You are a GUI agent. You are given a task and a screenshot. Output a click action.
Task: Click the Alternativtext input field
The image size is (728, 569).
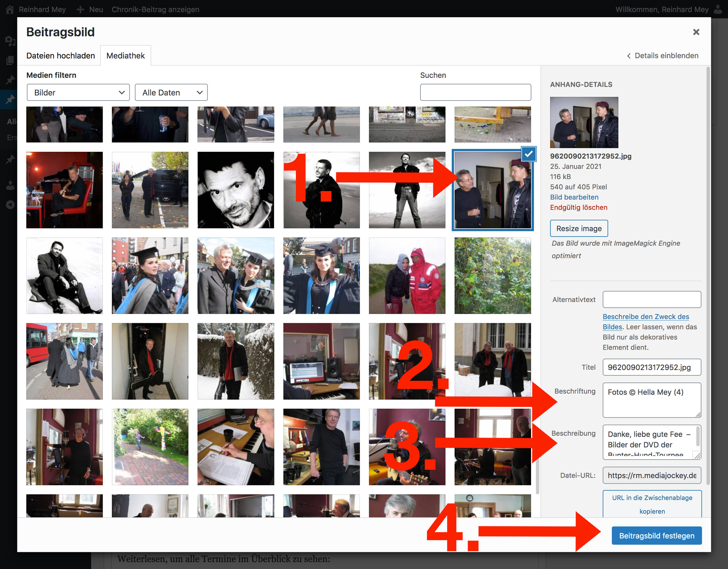[x=652, y=299]
